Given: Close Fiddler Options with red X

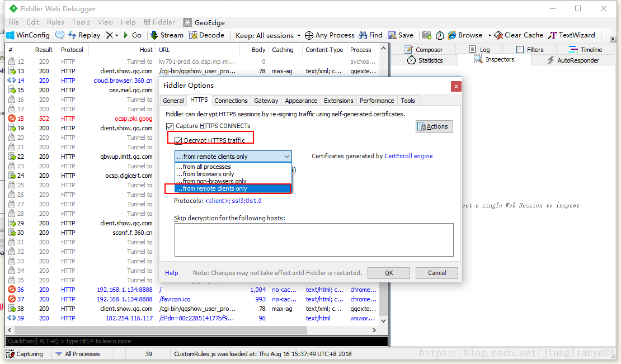Looking at the screenshot, I should [457, 86].
